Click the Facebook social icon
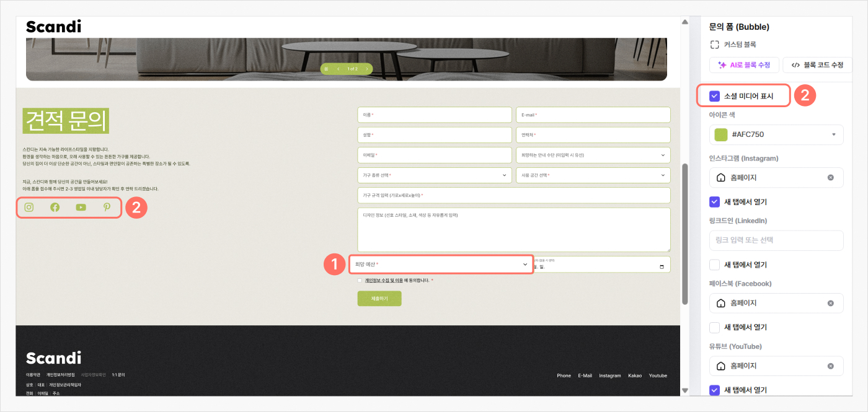Viewport: 868px width, 412px height. click(x=55, y=208)
